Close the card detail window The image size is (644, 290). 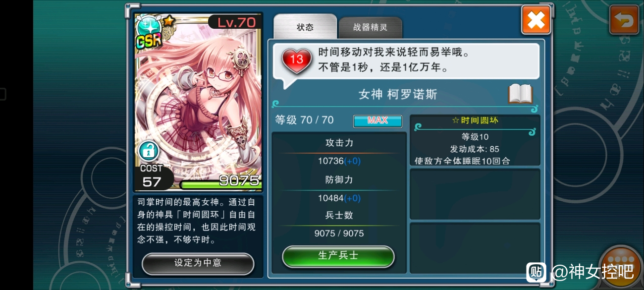[536, 20]
